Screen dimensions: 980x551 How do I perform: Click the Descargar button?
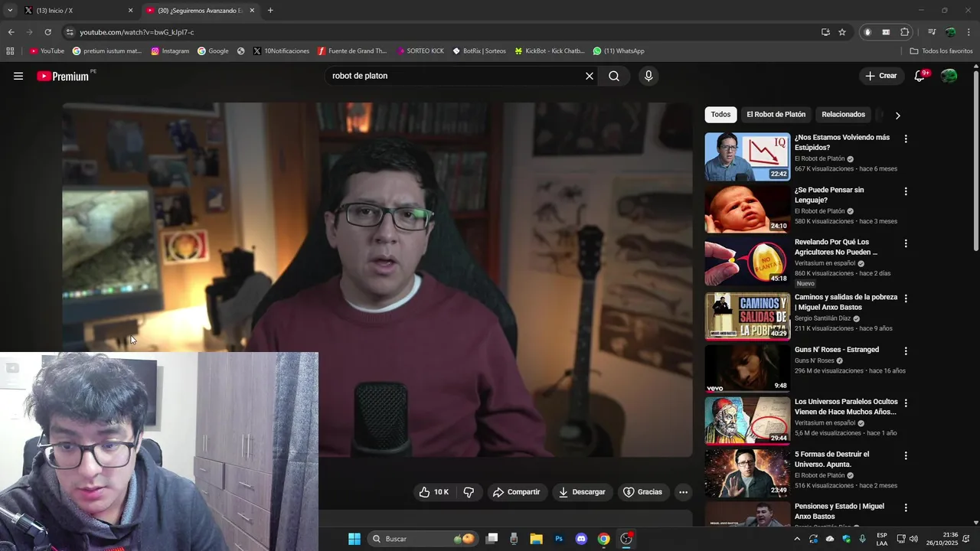click(x=582, y=492)
